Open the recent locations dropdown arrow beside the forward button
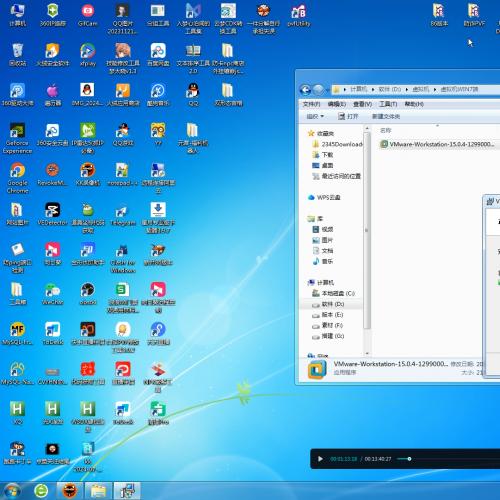This screenshot has height=500, width=500. pyautogui.click(x=328, y=90)
